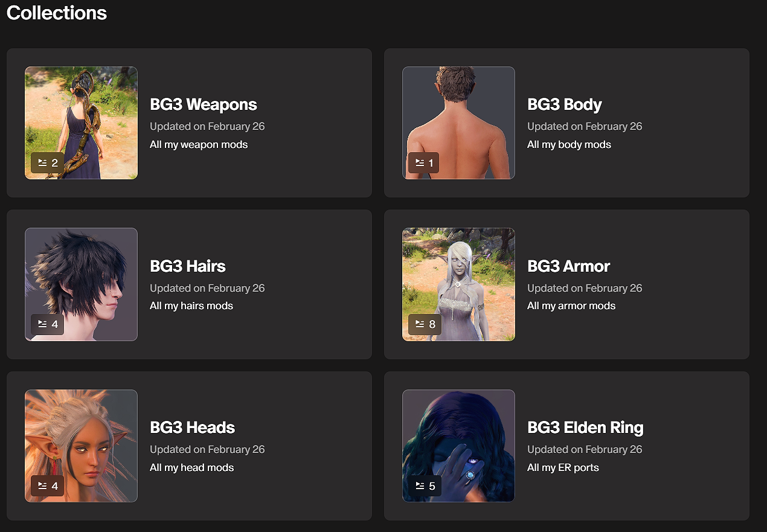The image size is (767, 532).
Task: Click the mod count badge on BG3 Heads thumbnail
Action: (x=48, y=486)
